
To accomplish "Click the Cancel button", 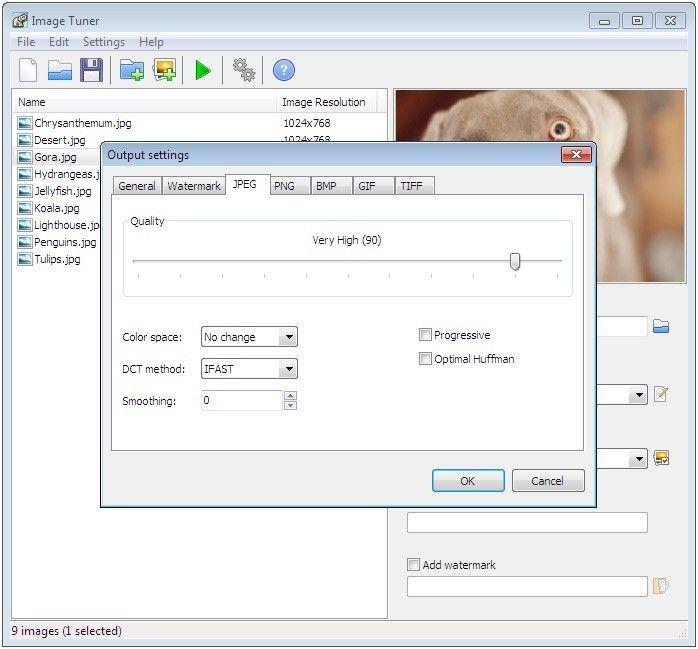I will click(547, 481).
